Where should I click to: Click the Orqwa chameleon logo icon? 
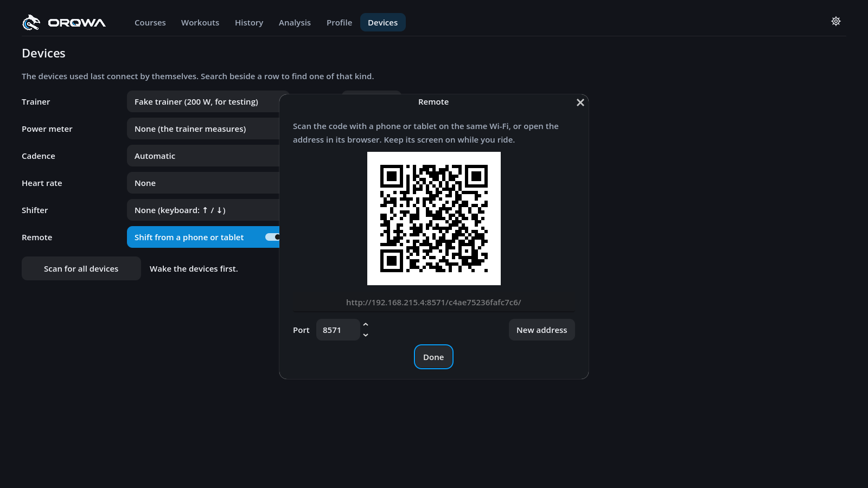[x=31, y=22]
